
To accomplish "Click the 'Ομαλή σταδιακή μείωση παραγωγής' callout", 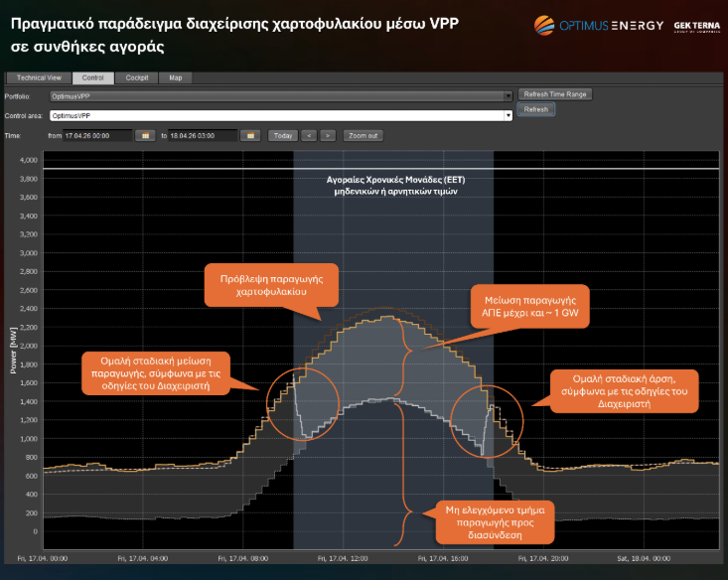I will coord(156,373).
